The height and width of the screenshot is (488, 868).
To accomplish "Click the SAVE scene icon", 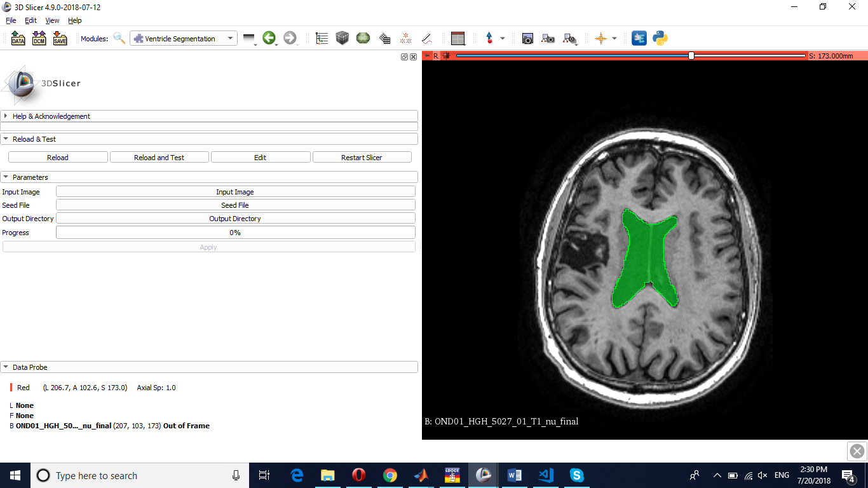I will [60, 39].
